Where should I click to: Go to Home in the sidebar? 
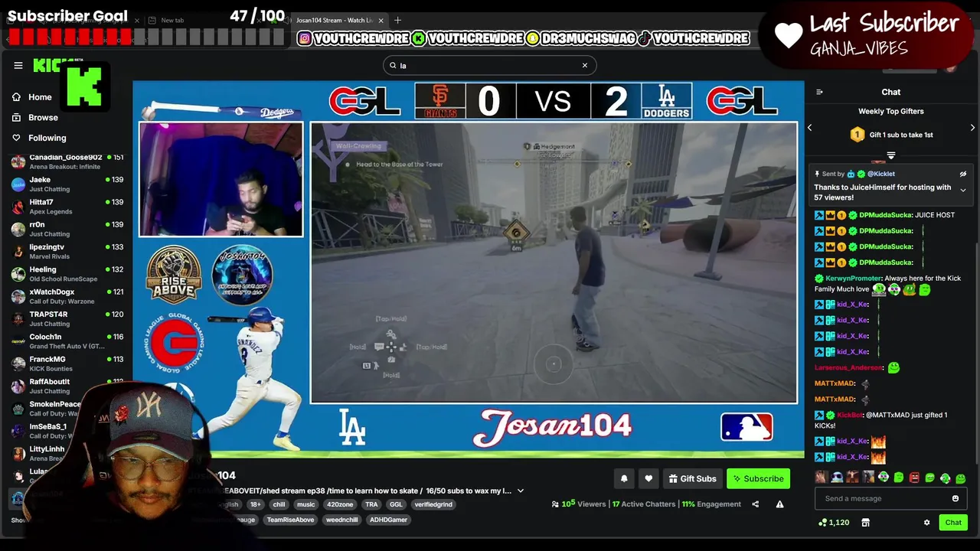[32, 97]
